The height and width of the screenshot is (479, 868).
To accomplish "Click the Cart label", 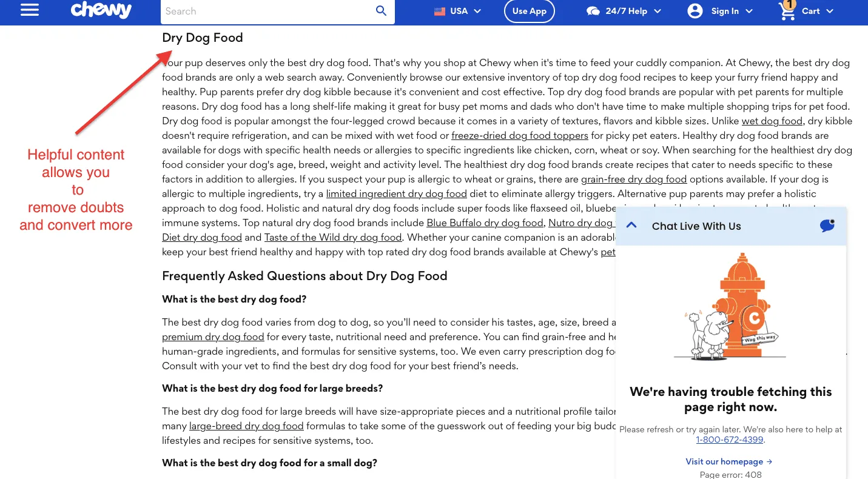I will pos(811,11).
